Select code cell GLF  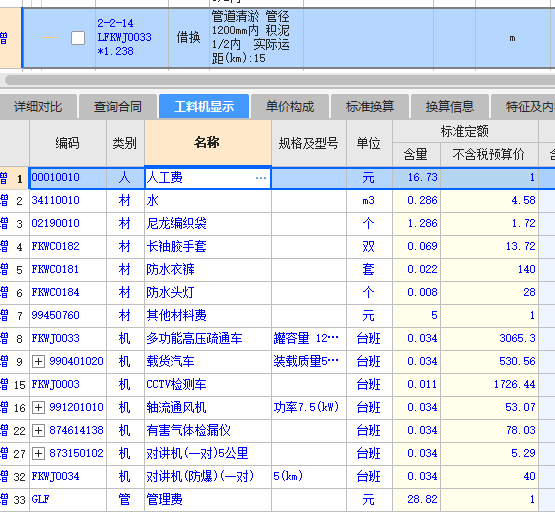coord(68,500)
